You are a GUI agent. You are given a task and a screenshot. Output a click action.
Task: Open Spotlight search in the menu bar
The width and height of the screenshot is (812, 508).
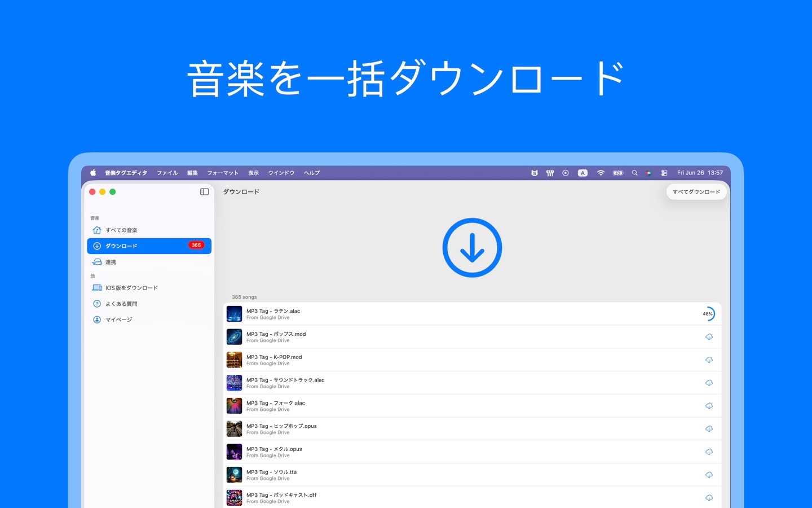[x=635, y=173]
